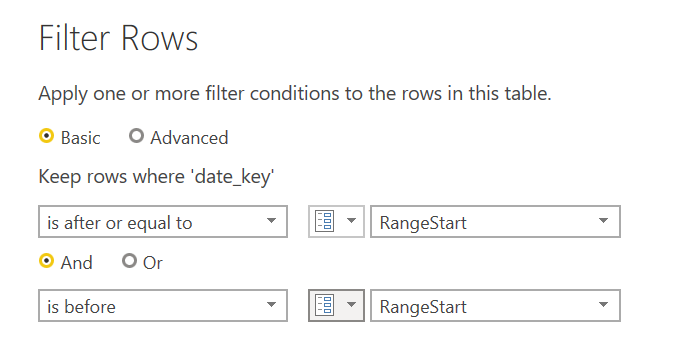Click the second row's parameter type icon

click(324, 305)
